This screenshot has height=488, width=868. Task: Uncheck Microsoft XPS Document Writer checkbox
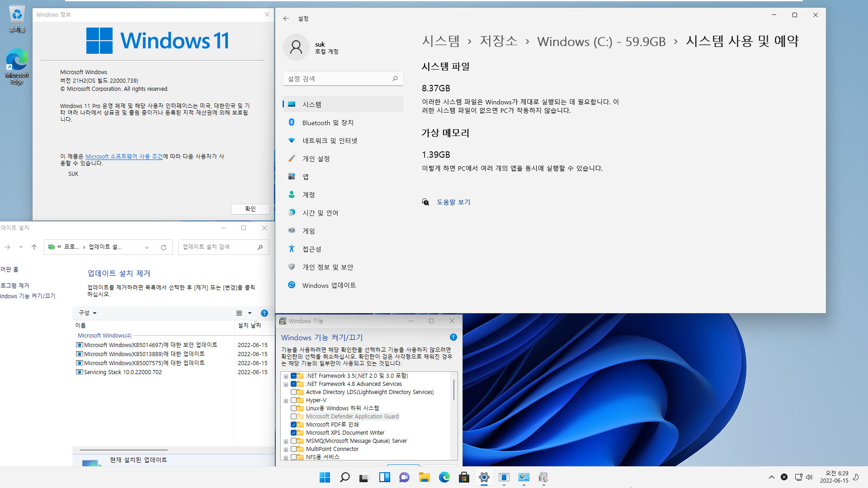(293, 433)
